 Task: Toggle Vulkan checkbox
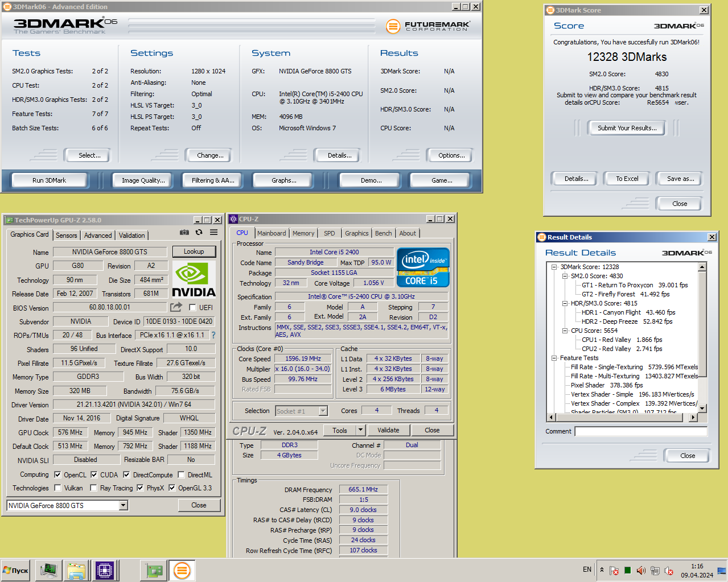point(57,488)
